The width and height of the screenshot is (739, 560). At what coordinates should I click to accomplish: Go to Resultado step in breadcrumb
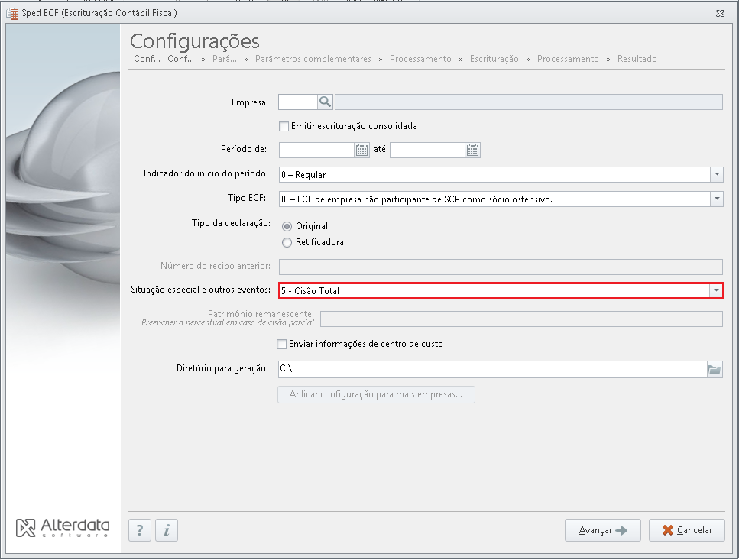pos(637,59)
